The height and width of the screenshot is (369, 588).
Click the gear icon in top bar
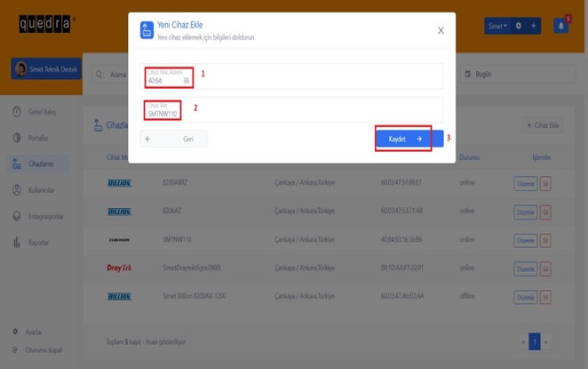click(519, 26)
